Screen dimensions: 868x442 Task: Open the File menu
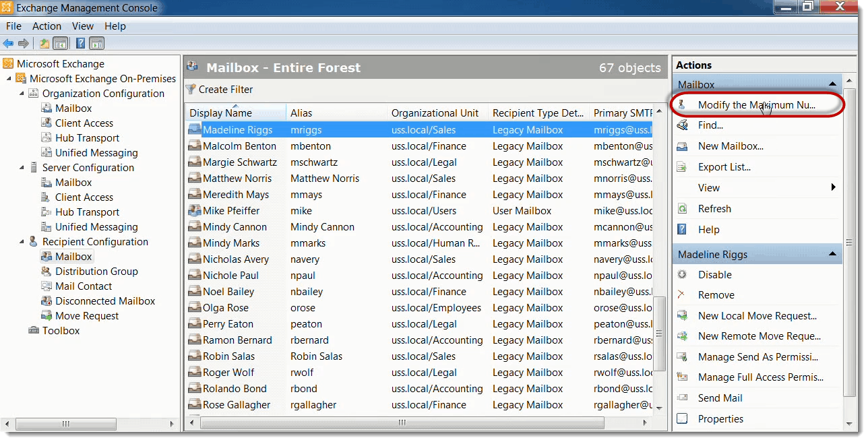click(13, 26)
